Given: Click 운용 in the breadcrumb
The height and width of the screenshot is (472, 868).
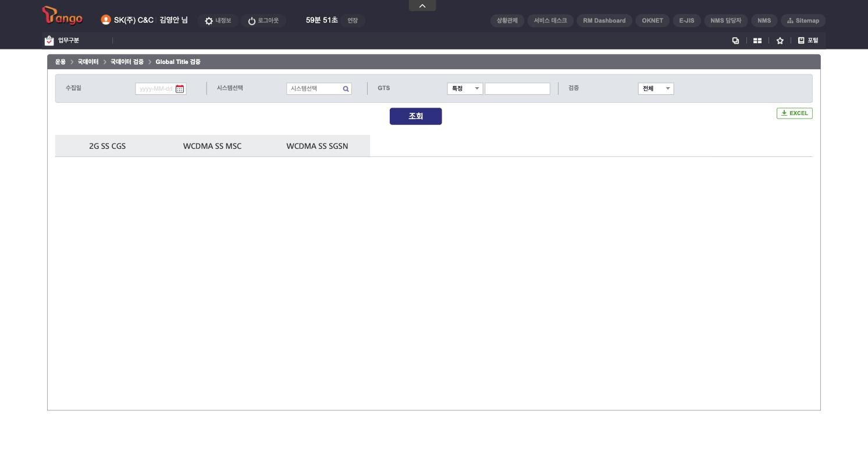Looking at the screenshot, I should coord(61,62).
